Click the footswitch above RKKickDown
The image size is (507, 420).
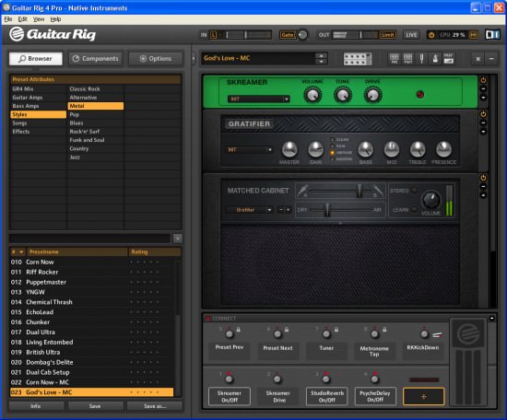coord(424,333)
